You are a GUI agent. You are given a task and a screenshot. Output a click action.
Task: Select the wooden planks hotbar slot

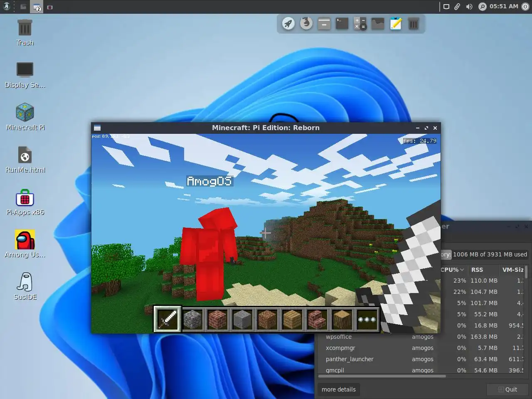pyautogui.click(x=292, y=319)
